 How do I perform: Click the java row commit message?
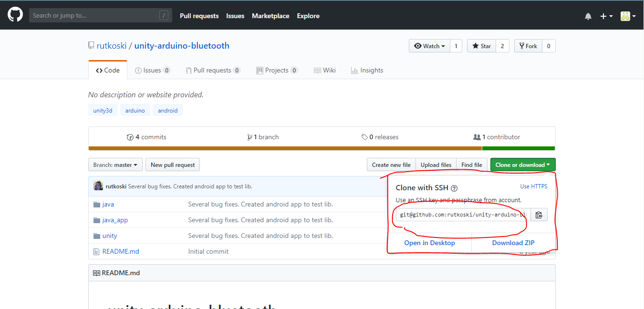[x=260, y=204]
